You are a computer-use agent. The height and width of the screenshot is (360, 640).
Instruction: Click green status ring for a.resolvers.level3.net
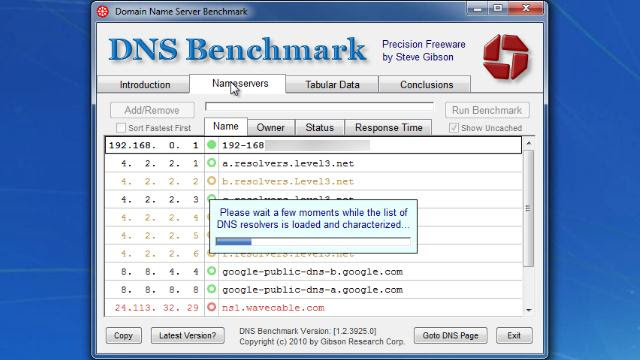[211, 163]
